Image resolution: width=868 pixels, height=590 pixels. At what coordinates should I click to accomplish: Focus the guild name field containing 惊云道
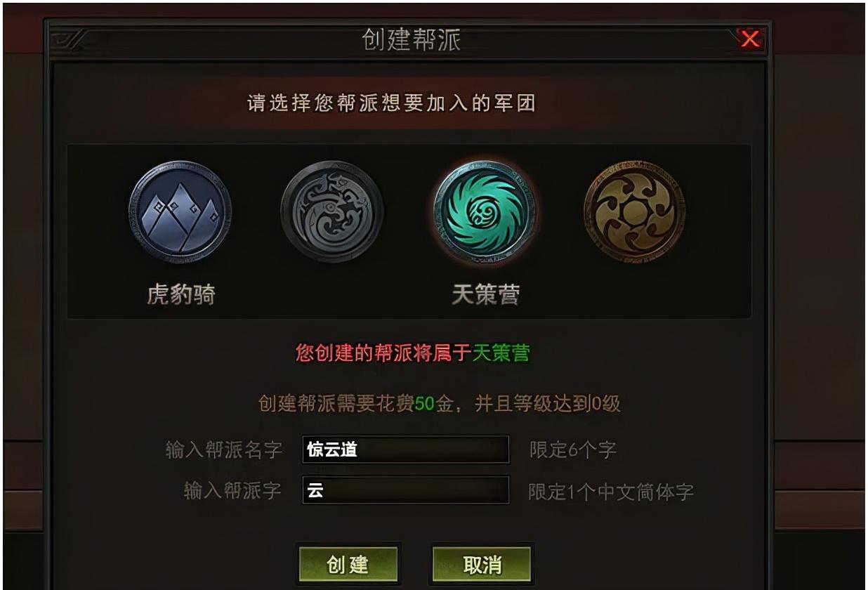pos(406,450)
